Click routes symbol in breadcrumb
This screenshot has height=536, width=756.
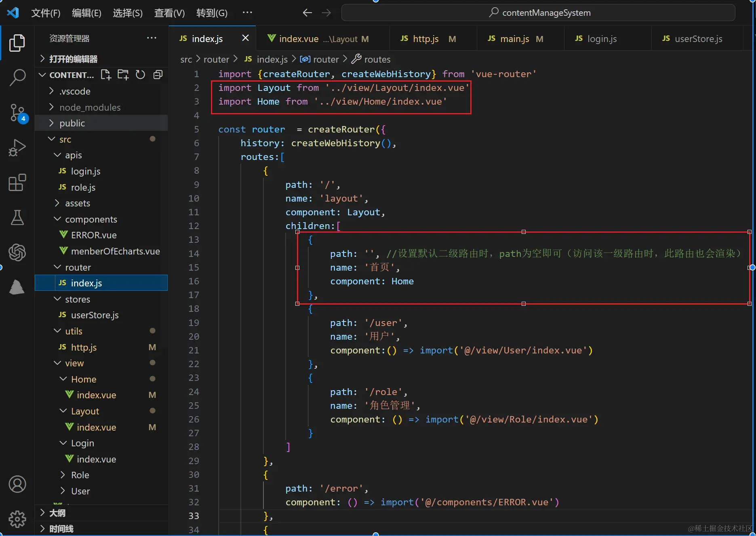click(371, 59)
